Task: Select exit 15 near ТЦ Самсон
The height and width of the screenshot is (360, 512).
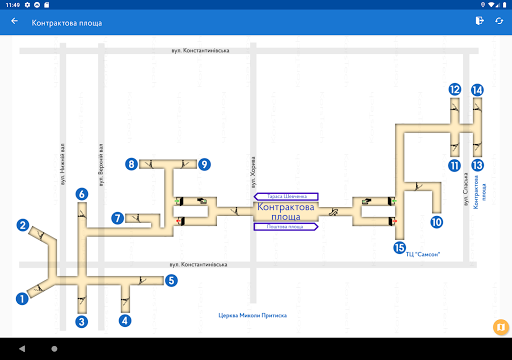Action: click(399, 248)
